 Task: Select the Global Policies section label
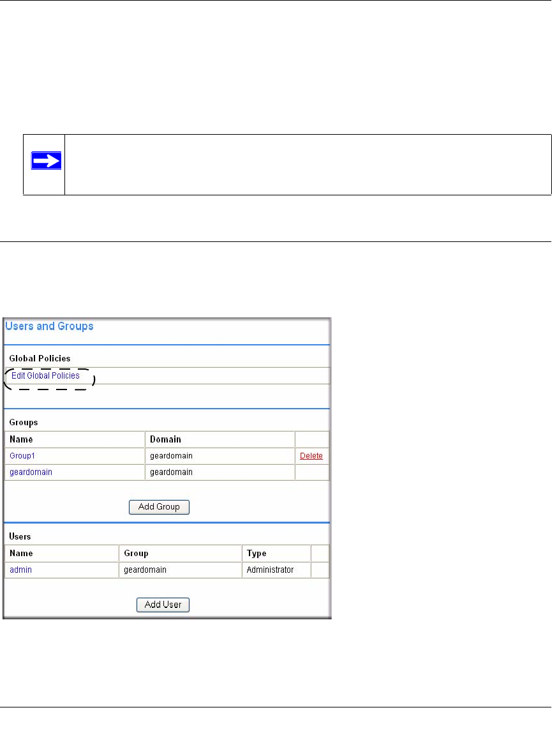pos(40,358)
